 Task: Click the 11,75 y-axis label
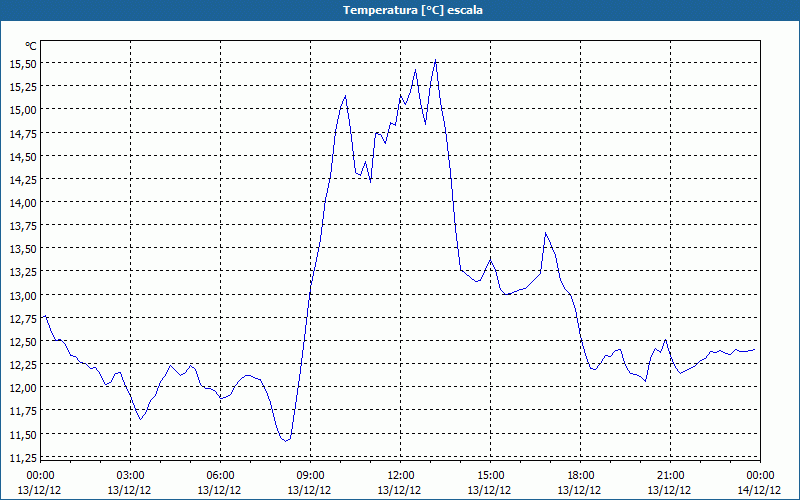(23, 411)
